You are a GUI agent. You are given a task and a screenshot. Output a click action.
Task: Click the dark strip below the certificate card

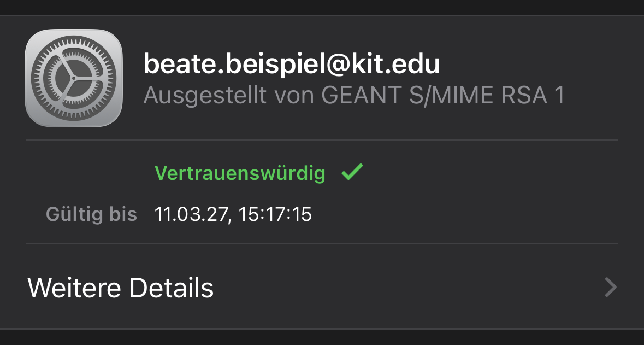pyautogui.click(x=322, y=337)
